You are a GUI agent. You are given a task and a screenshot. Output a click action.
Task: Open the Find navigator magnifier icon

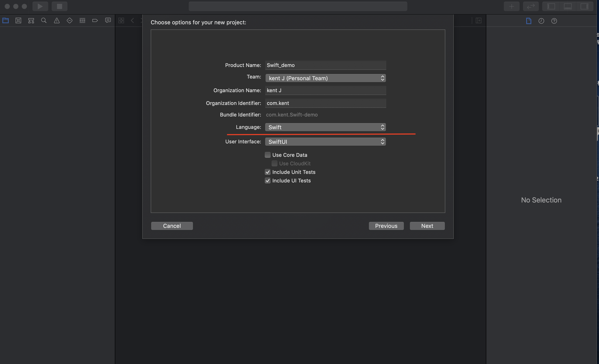[44, 21]
